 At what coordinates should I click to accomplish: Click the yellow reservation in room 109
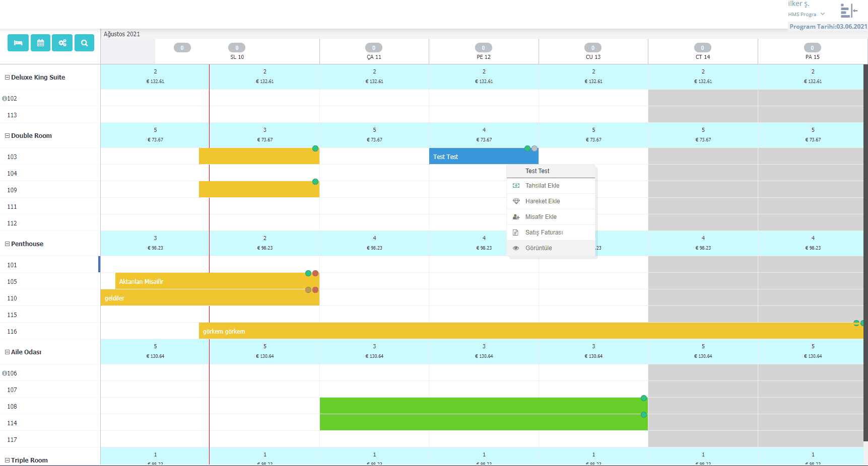[x=259, y=189]
